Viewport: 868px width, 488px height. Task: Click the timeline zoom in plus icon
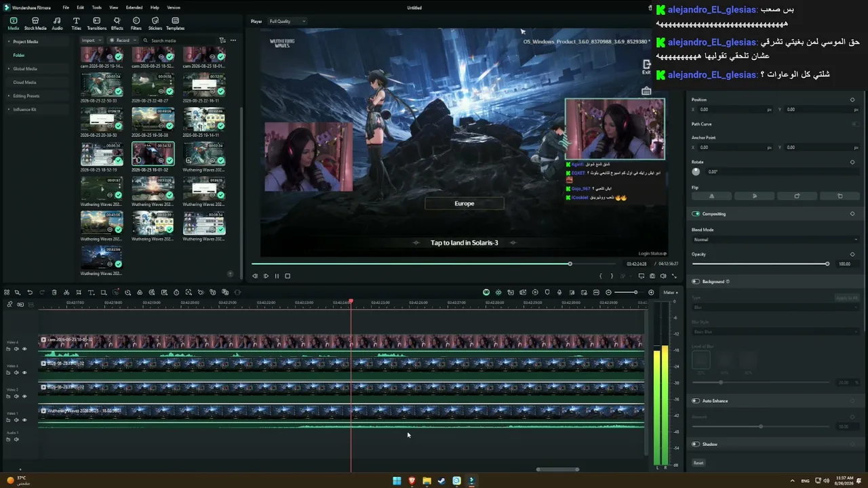click(651, 292)
